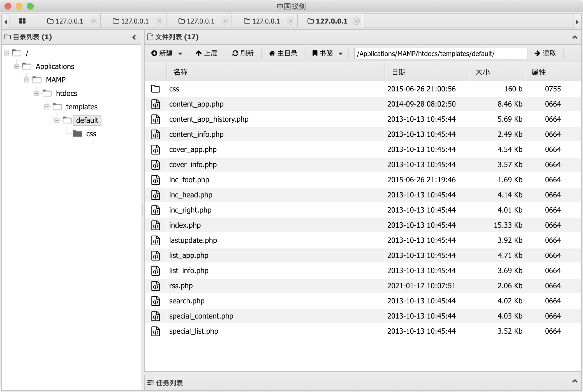Click the file icon of index.php
The height and width of the screenshot is (392, 583).
point(156,225)
